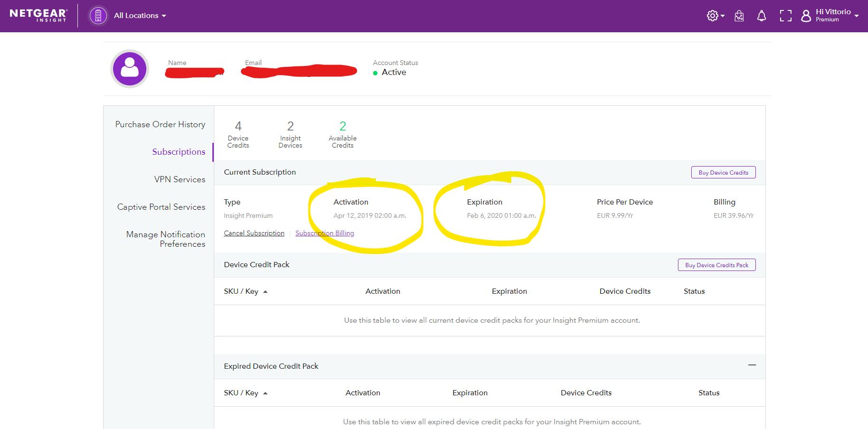
Task: Sort Device Credit Pack by SKU / Key
Action: [x=246, y=291]
